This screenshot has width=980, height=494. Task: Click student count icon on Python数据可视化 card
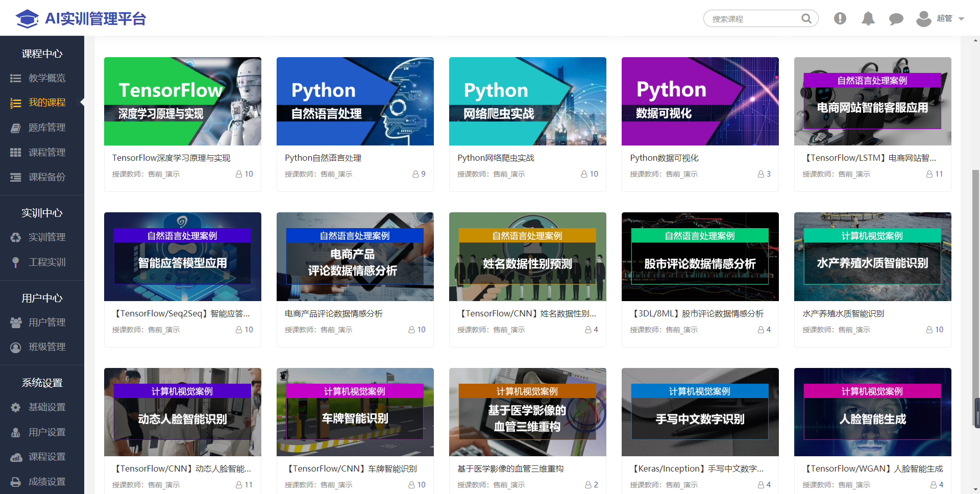click(x=761, y=174)
